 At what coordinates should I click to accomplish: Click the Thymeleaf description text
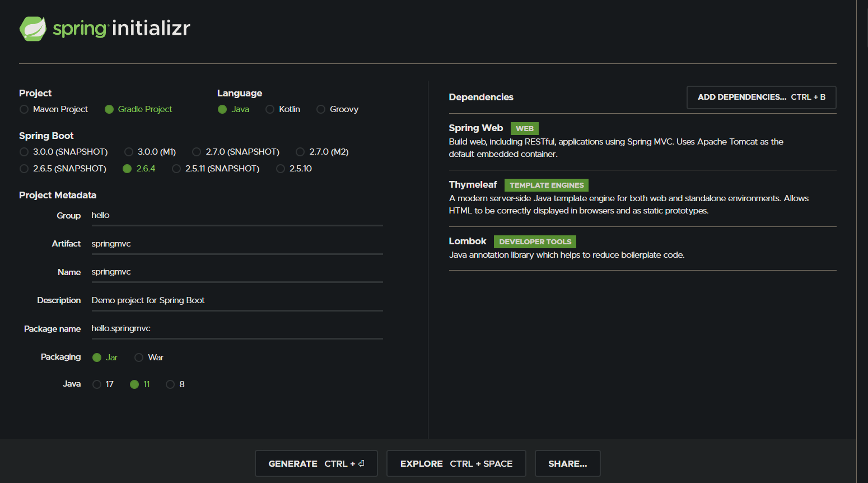[629, 205]
